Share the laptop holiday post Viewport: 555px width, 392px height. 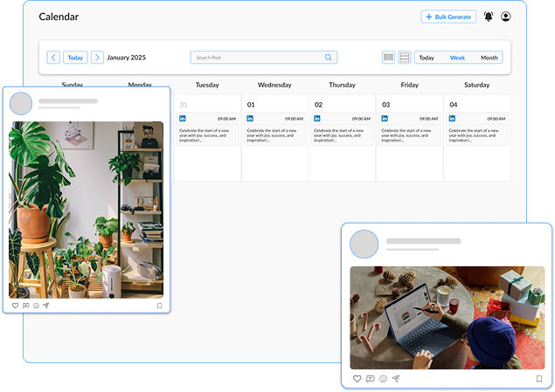tap(396, 379)
